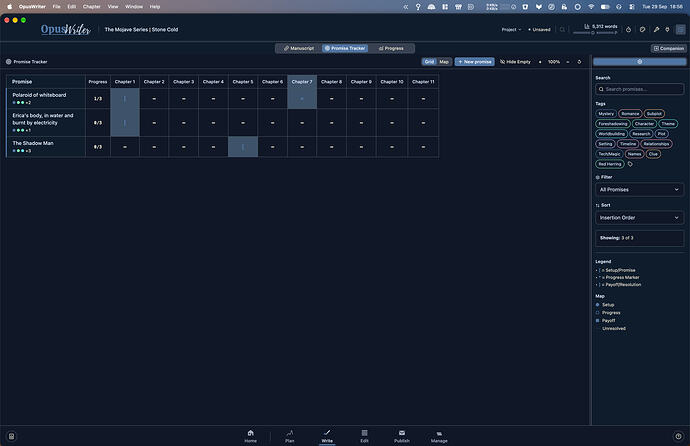
Task: Switch to the Progress tab
Action: [391, 48]
